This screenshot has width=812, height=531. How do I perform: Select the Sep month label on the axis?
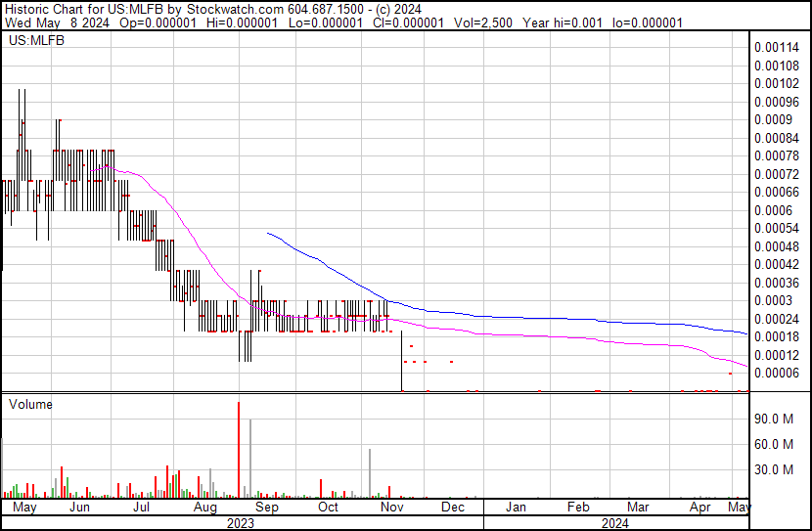pos(267,507)
